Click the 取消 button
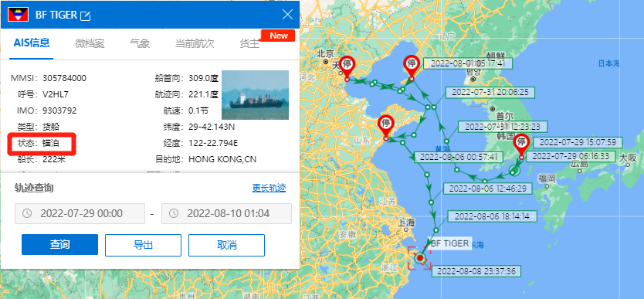This screenshot has height=299, width=644. click(226, 245)
